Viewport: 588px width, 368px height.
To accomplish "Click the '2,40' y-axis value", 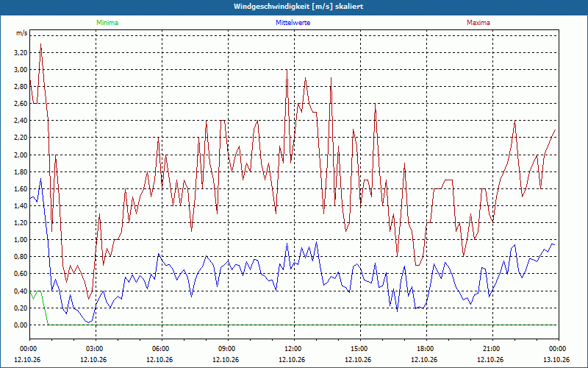I will tap(21, 121).
